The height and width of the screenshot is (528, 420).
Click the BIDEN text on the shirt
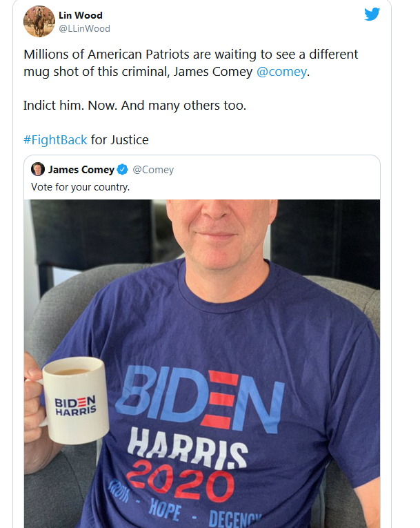(201, 398)
